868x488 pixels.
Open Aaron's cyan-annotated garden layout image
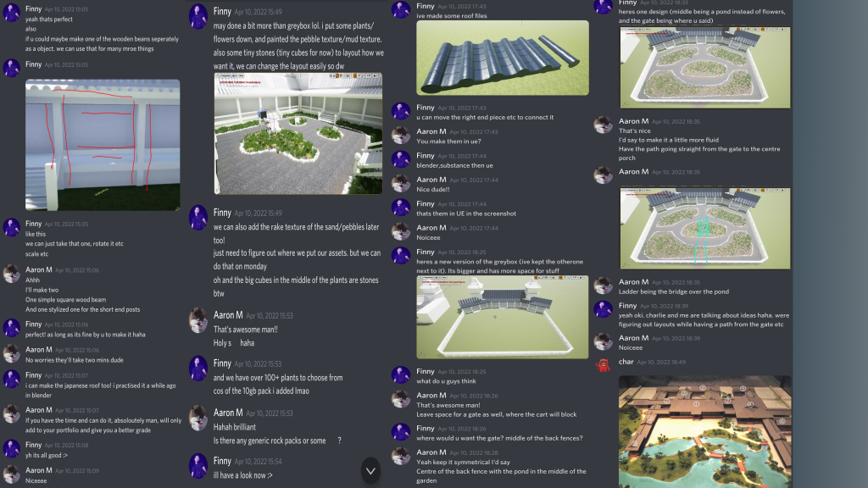(x=704, y=228)
